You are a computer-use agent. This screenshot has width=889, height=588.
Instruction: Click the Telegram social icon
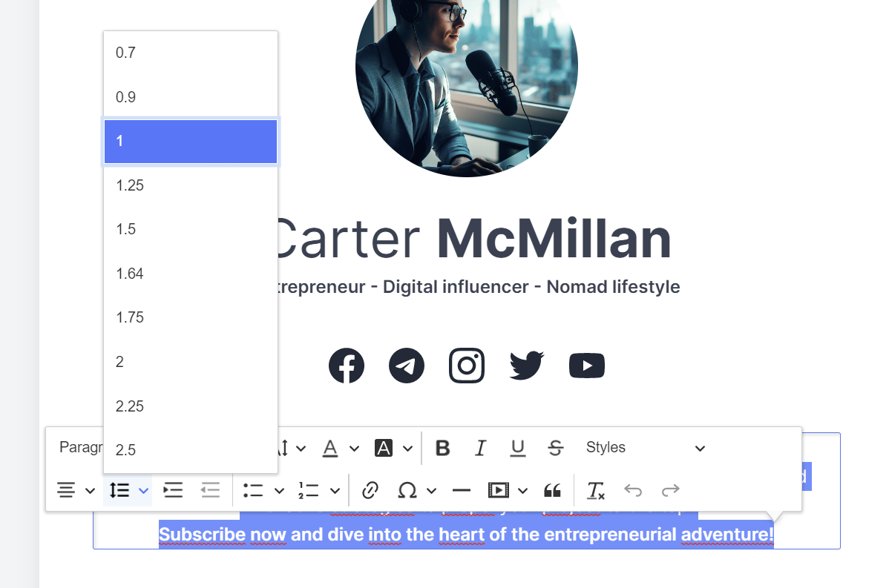[407, 366]
